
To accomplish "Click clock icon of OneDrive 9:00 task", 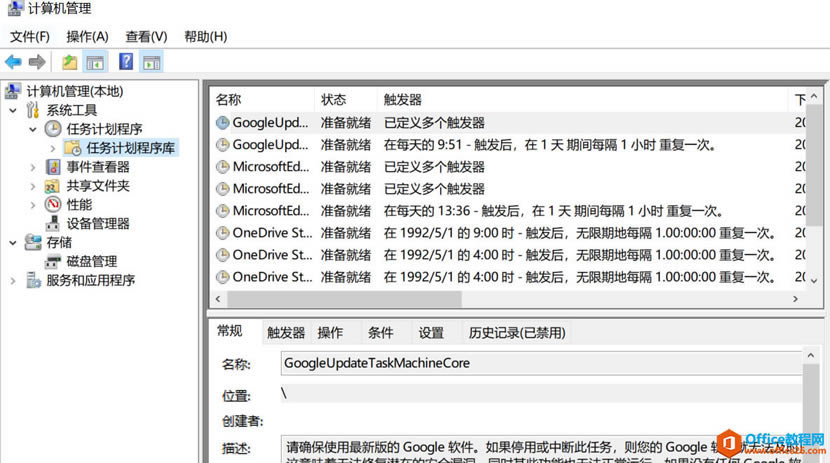I will click(222, 233).
